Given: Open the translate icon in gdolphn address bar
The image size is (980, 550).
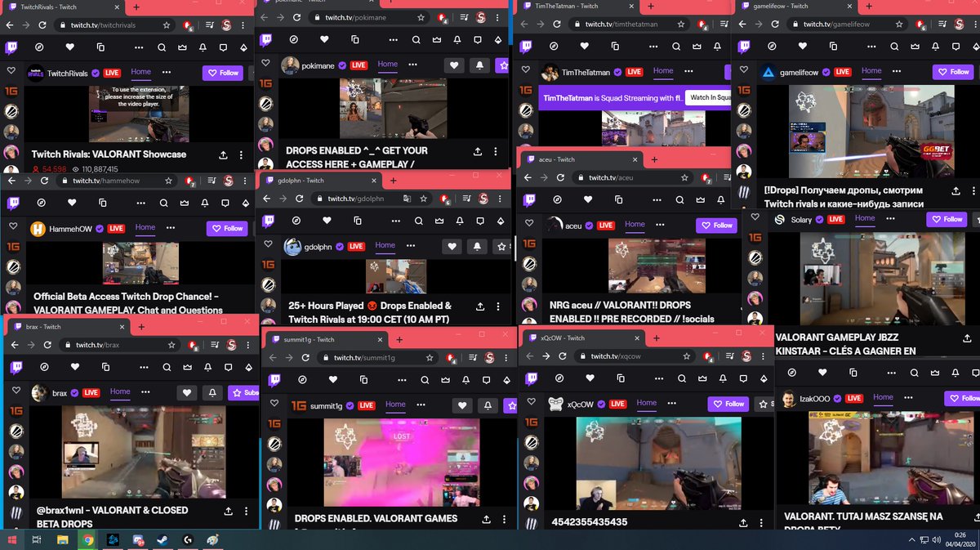Looking at the screenshot, I should (x=405, y=199).
